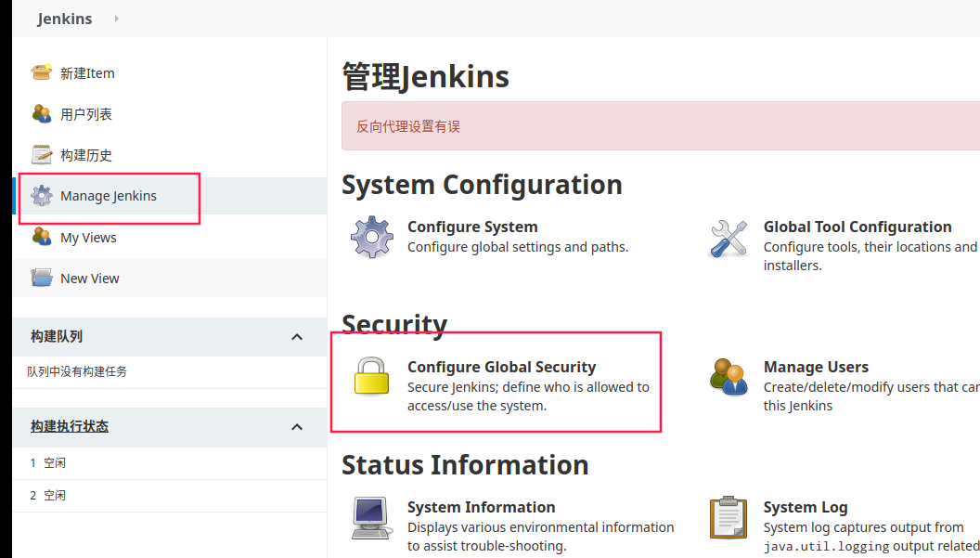
Task: Click the 用户列表 people icon
Action: (x=41, y=113)
